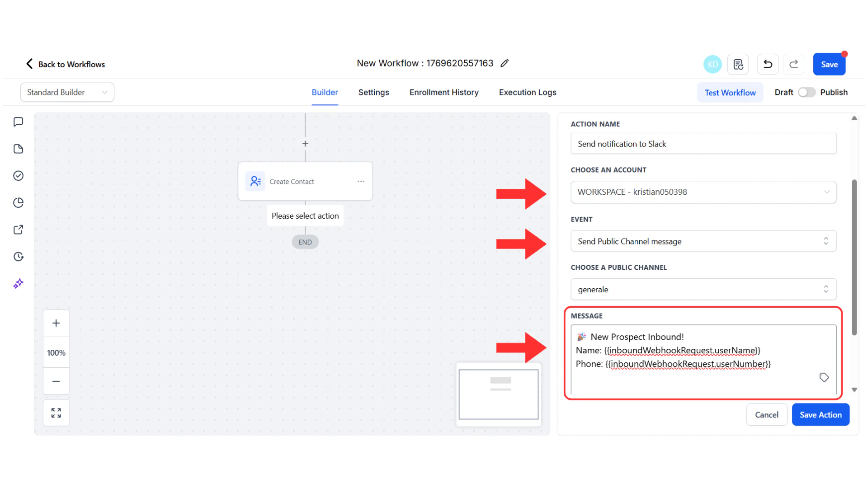868x488 pixels.
Task: Toggle the workflow from Draft to Publish
Action: point(806,92)
